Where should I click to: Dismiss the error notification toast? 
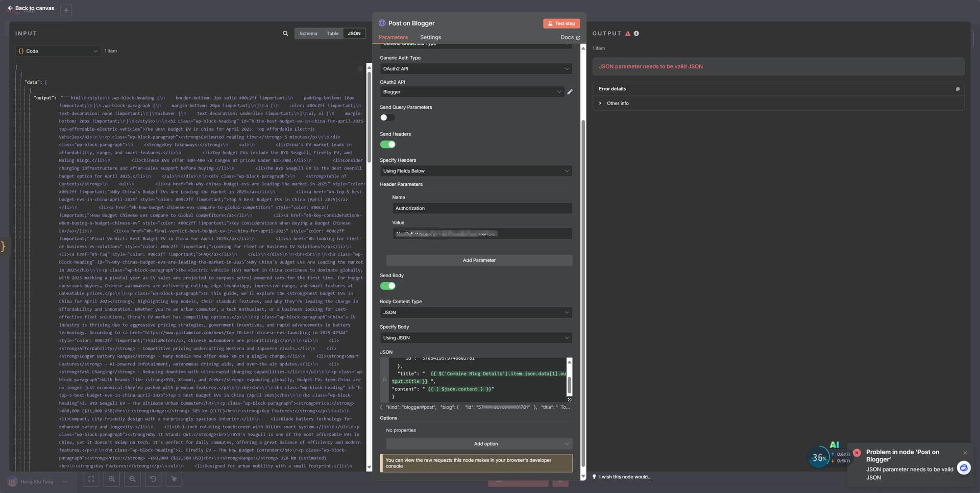pos(965,453)
